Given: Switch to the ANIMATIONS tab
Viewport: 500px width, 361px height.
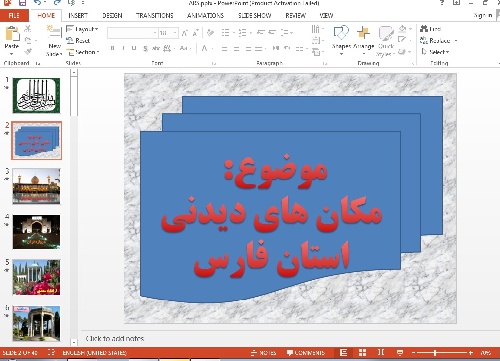Looking at the screenshot, I should [205, 16].
